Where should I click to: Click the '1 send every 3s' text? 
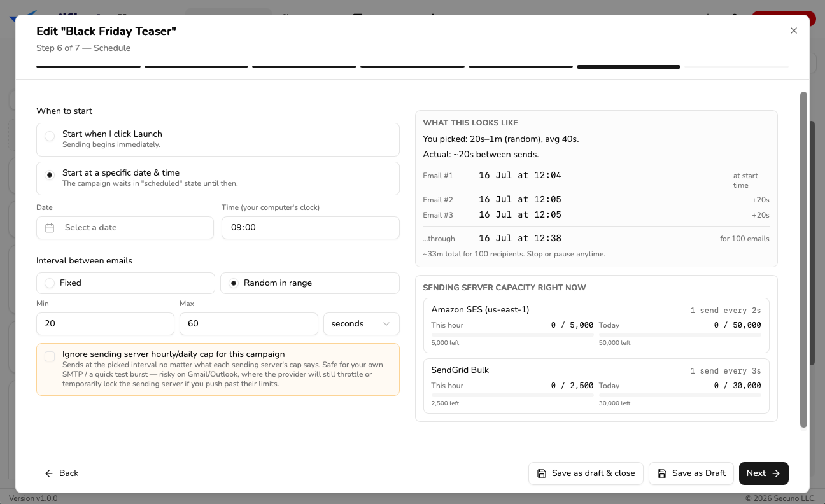coord(726,371)
